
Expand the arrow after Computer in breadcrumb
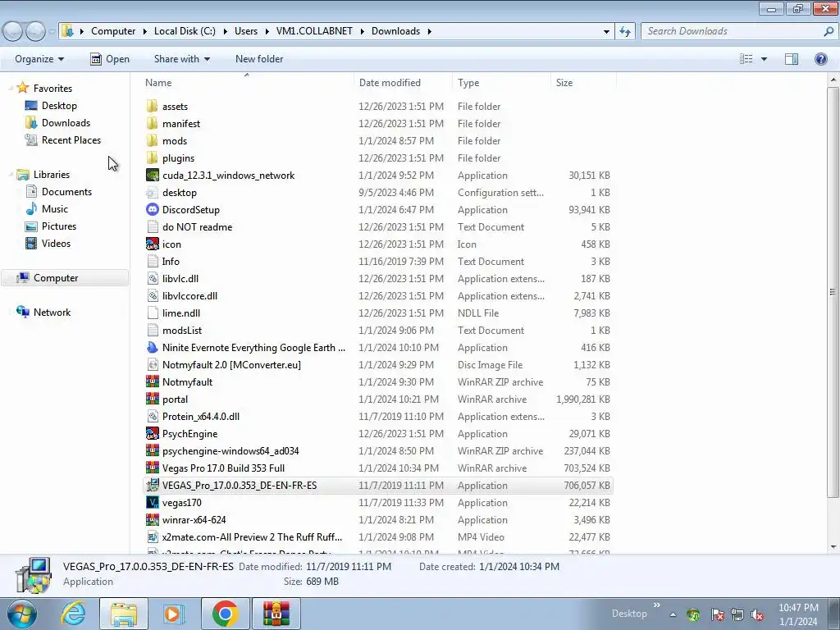click(x=144, y=31)
